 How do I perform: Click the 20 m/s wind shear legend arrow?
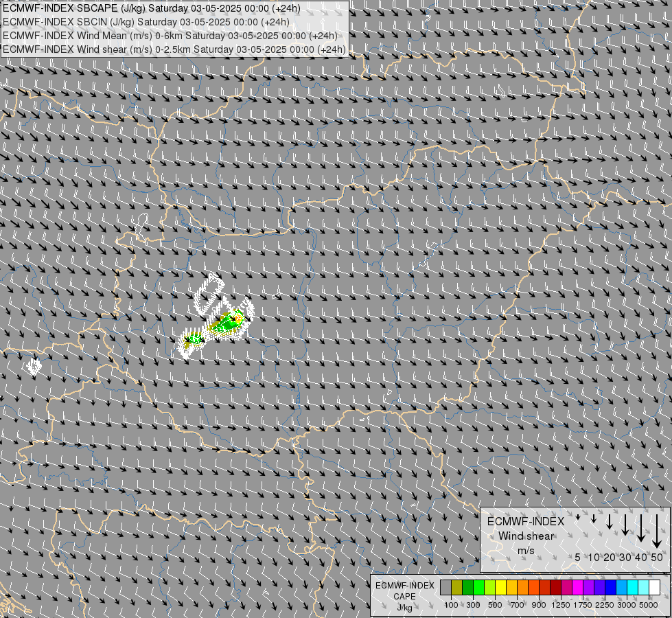pyautogui.click(x=610, y=521)
